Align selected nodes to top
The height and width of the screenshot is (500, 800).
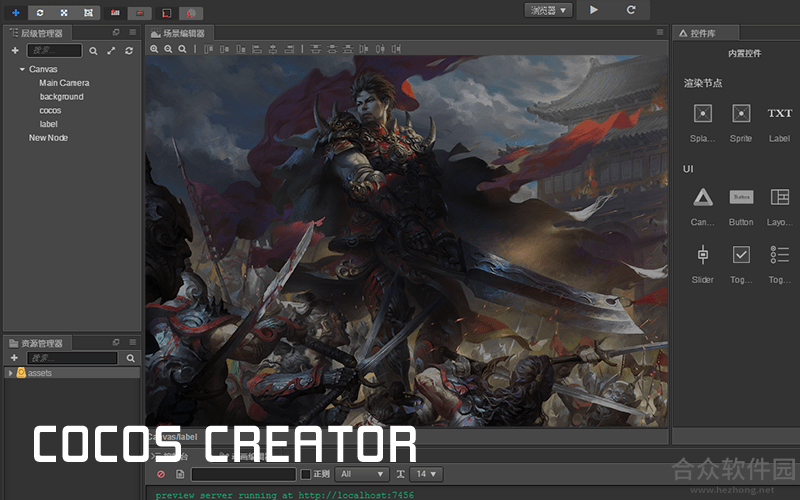(x=208, y=49)
